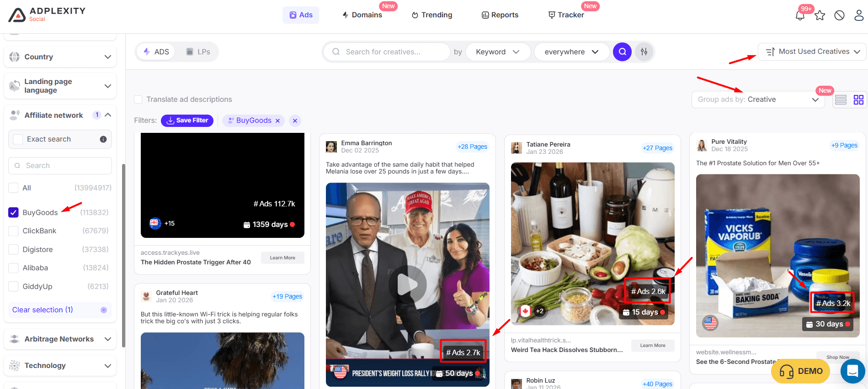Viewport: 868px width, 389px height.
Task: Open the Domains tab
Action: (x=362, y=15)
